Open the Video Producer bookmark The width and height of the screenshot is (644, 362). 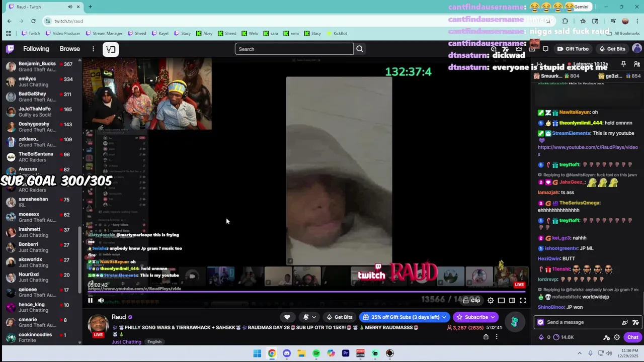pyautogui.click(x=63, y=33)
